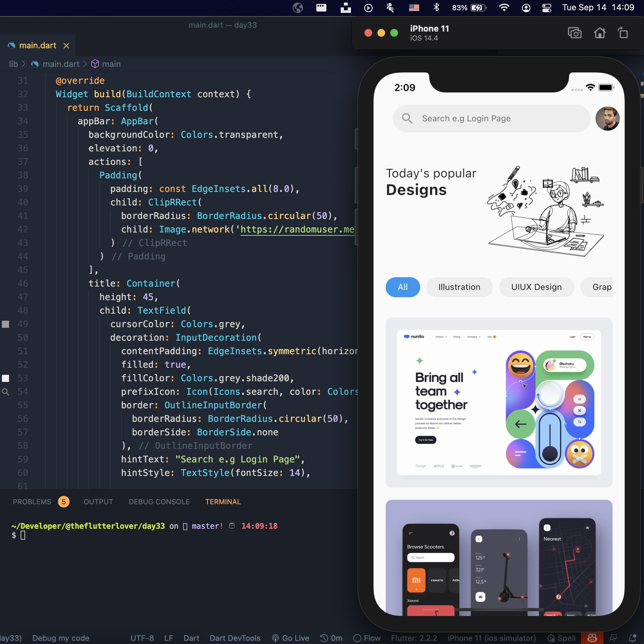Open the macOS Control Center icon
The height and width of the screenshot is (644, 644).
point(547,8)
